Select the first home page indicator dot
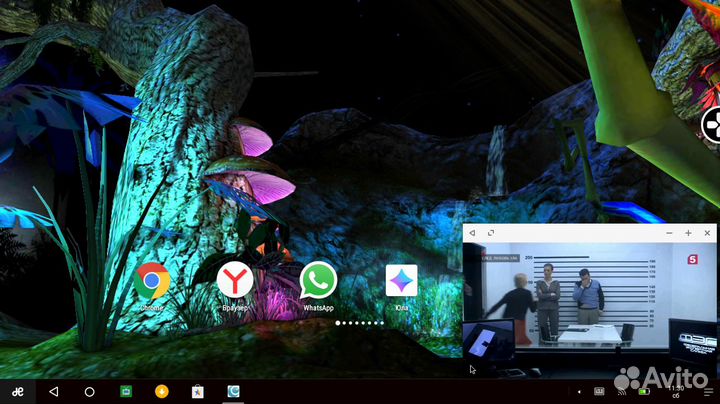This screenshot has height=404, width=720. (x=338, y=323)
